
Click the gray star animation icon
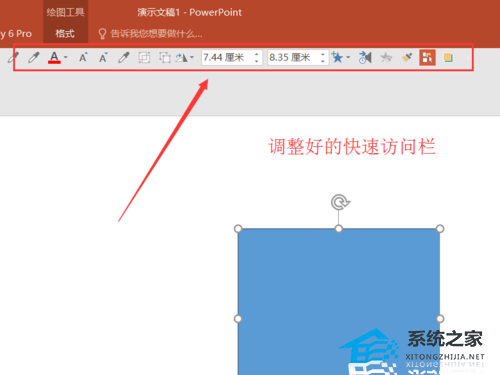tap(386, 58)
